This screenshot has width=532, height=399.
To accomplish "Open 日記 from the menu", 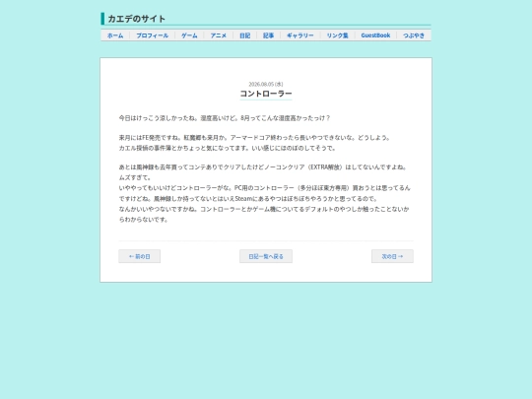I will tap(244, 35).
